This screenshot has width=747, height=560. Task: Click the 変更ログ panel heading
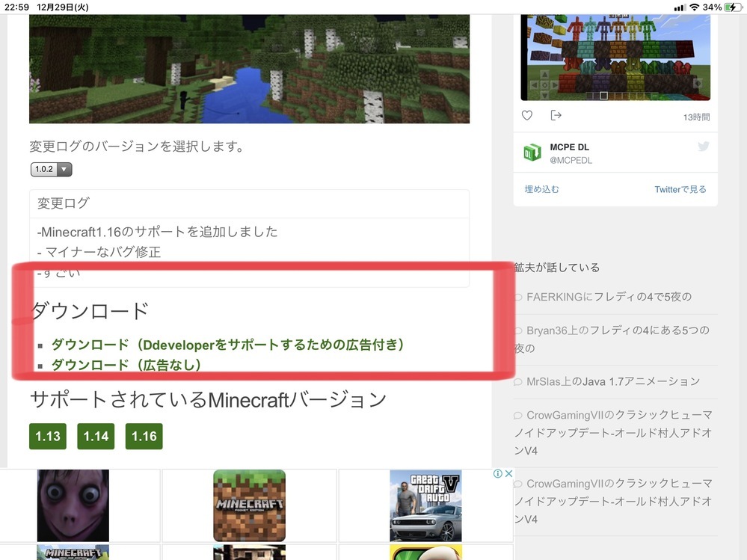64,203
